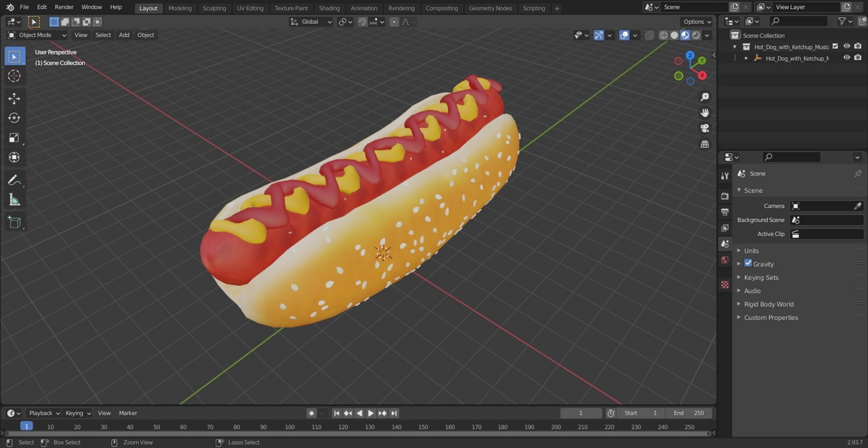Click the current frame number field

click(x=581, y=413)
